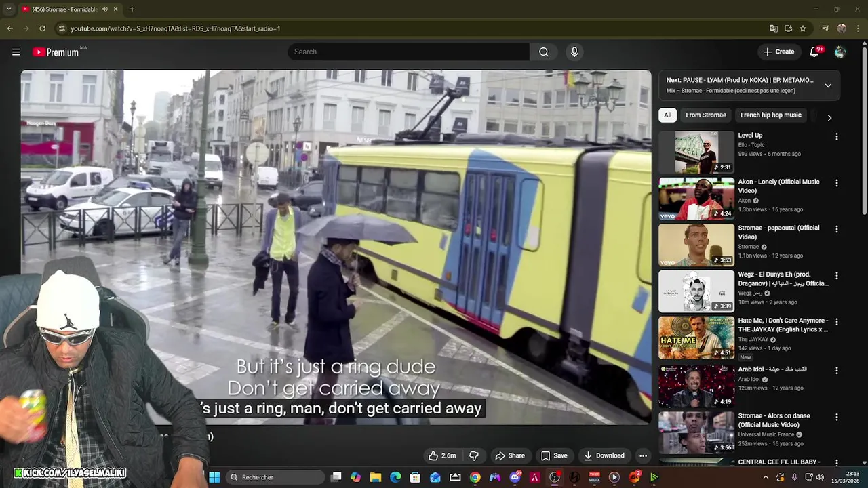This screenshot has width=868, height=488.
Task: Open Wegz - El Dunya Eh title link
Action: coord(783,279)
